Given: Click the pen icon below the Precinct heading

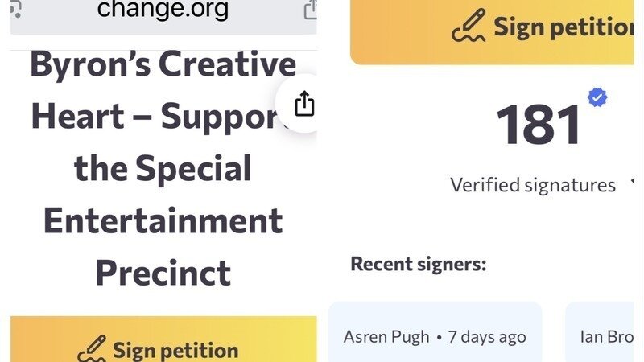Looking at the screenshot, I should pos(92,349).
